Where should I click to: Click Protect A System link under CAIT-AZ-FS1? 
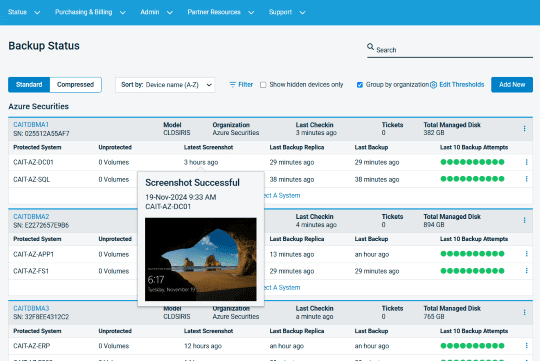tap(282, 288)
